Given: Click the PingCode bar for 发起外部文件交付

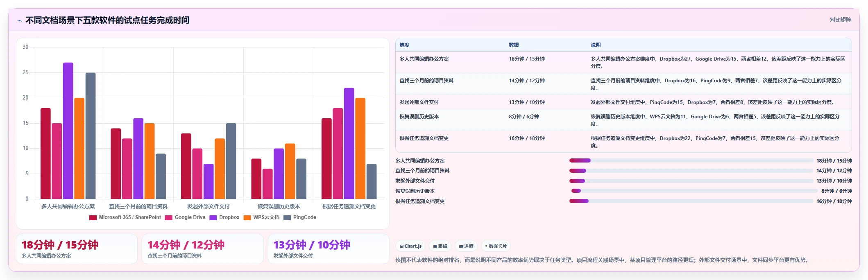Looking at the screenshot, I should (231, 161).
